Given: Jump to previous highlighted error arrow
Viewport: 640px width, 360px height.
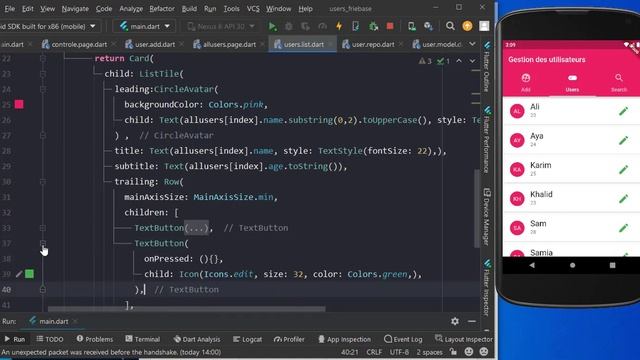Looking at the screenshot, I should point(459,61).
